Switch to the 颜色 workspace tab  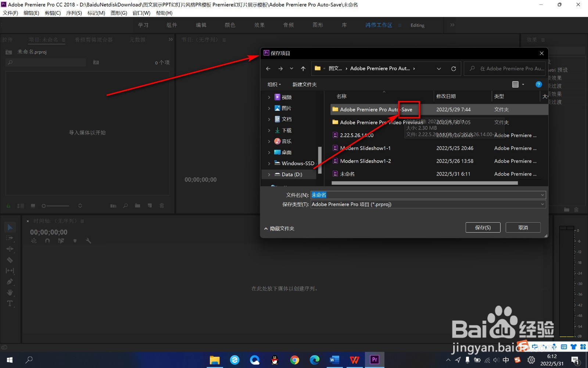[230, 25]
